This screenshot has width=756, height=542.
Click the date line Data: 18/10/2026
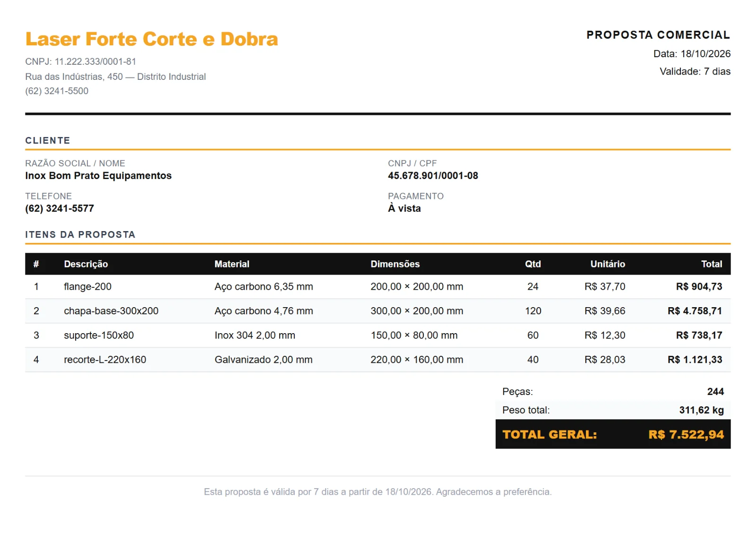coord(692,54)
